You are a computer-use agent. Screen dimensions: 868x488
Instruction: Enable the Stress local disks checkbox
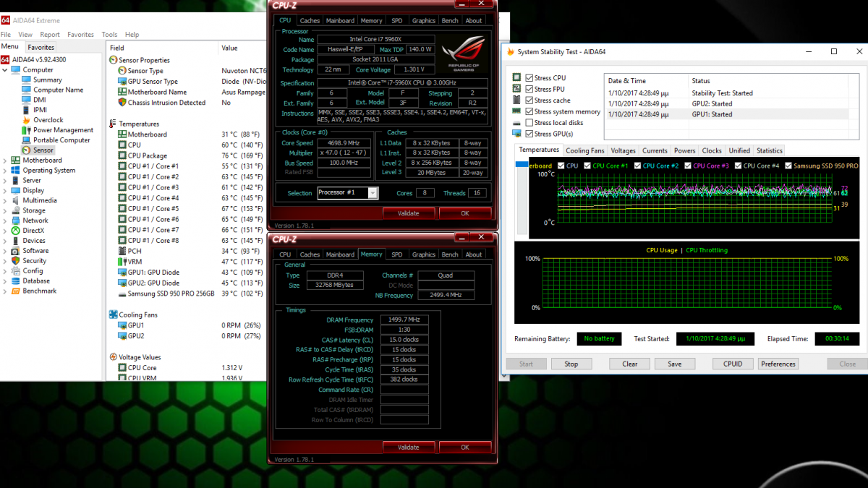(x=530, y=122)
